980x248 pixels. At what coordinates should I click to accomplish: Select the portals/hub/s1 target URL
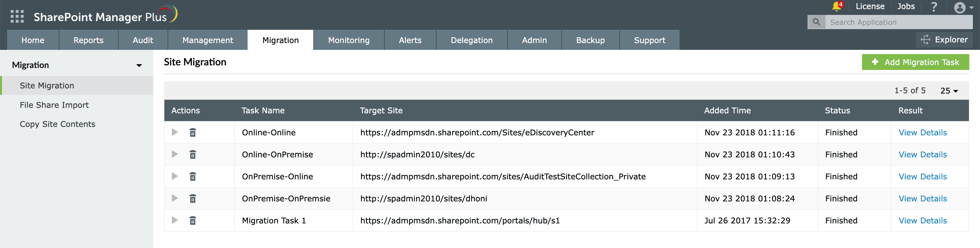click(460, 221)
